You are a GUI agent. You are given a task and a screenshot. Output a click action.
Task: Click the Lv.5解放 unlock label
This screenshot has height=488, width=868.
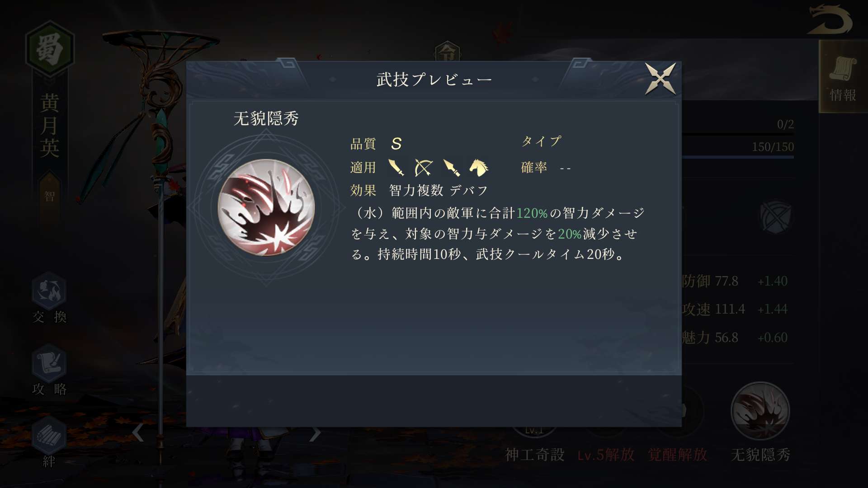click(x=606, y=455)
